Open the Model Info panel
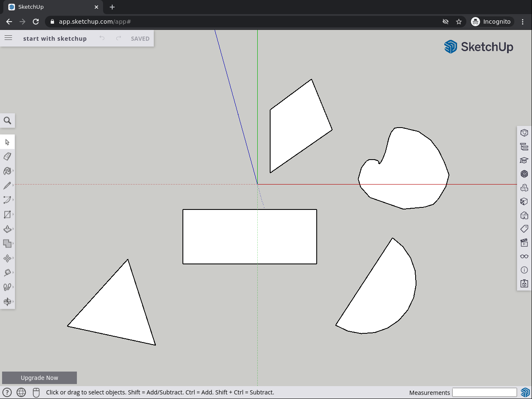Image resolution: width=532 pixels, height=399 pixels. coord(524,270)
